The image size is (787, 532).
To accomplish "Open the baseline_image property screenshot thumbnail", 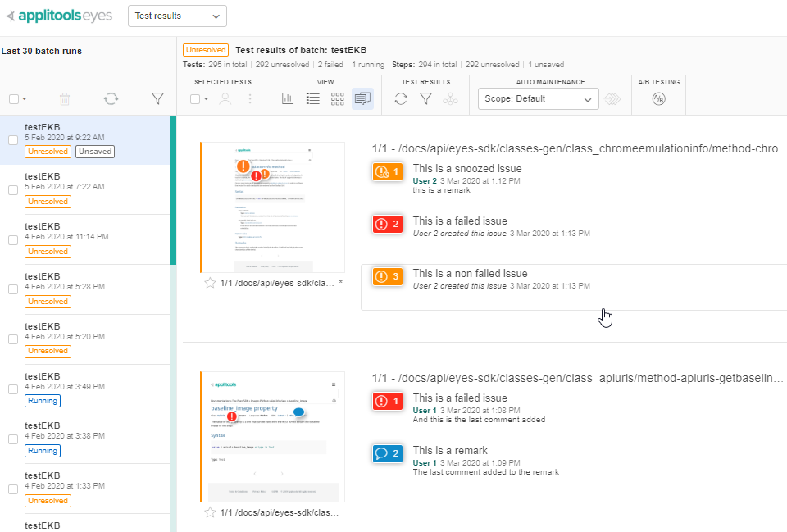I will [272, 436].
